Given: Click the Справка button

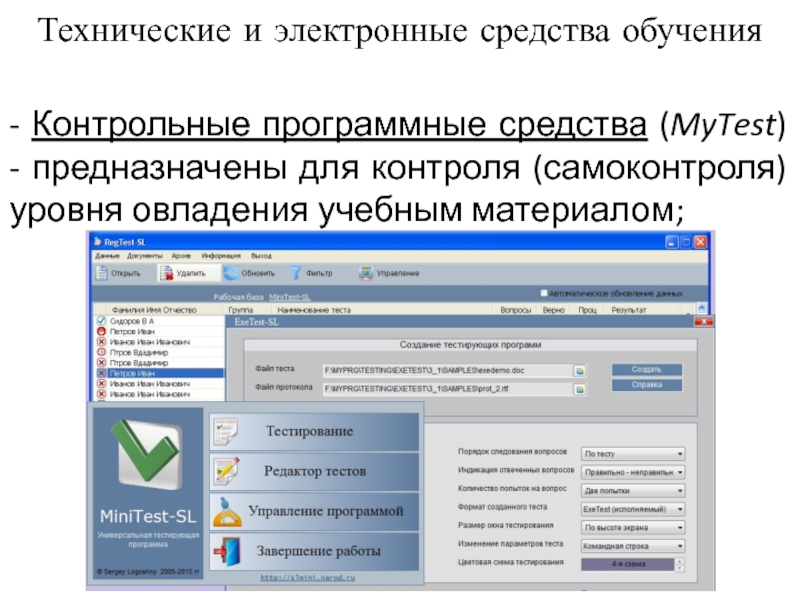Looking at the screenshot, I should [646, 385].
